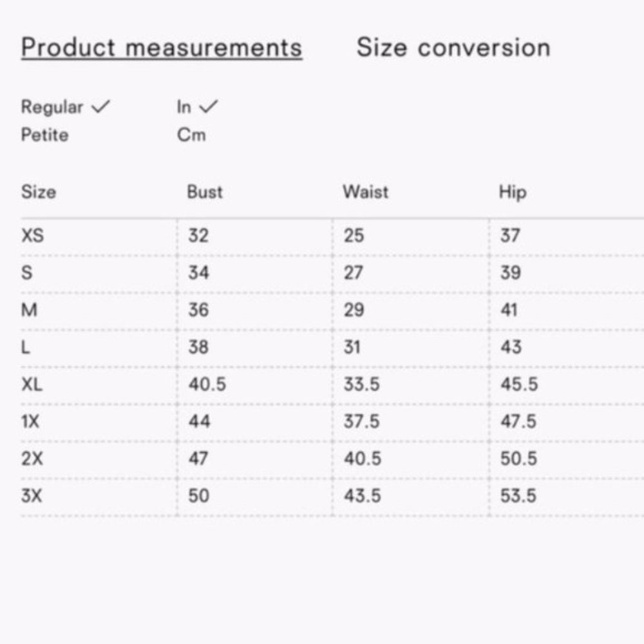Viewport: 644px width, 644px height.
Task: Switch to the Size conversion tab
Action: coord(453,48)
